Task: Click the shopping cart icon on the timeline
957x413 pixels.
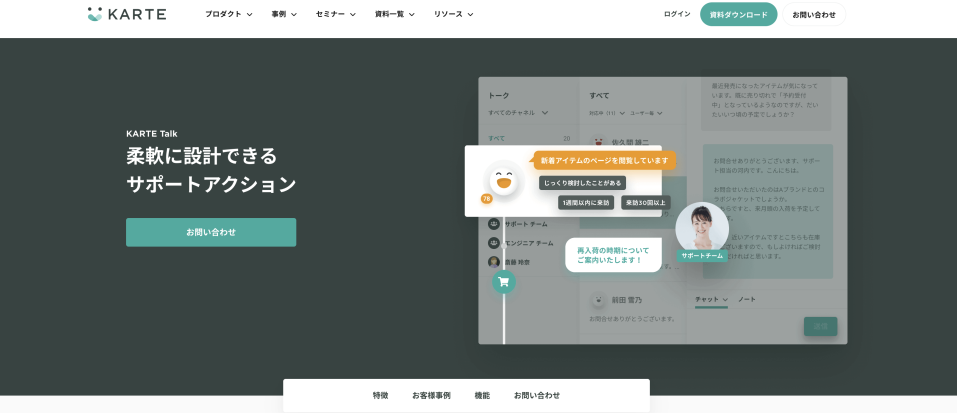Action: (x=504, y=282)
